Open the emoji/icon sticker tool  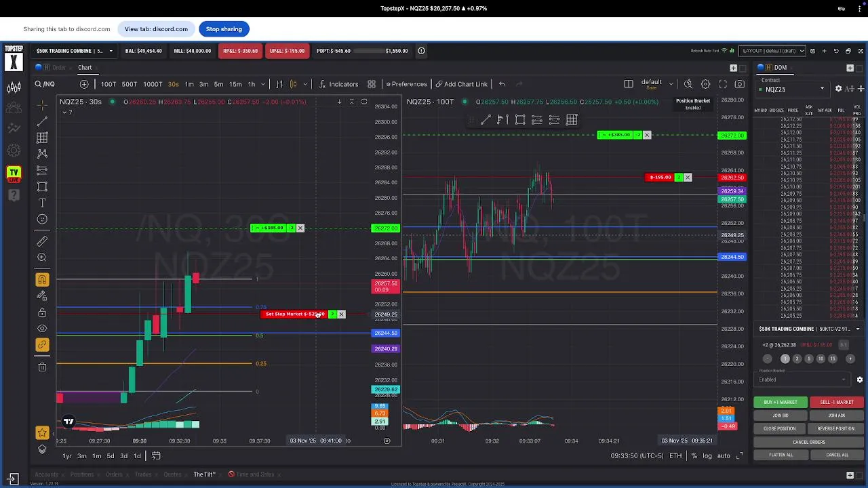(42, 219)
